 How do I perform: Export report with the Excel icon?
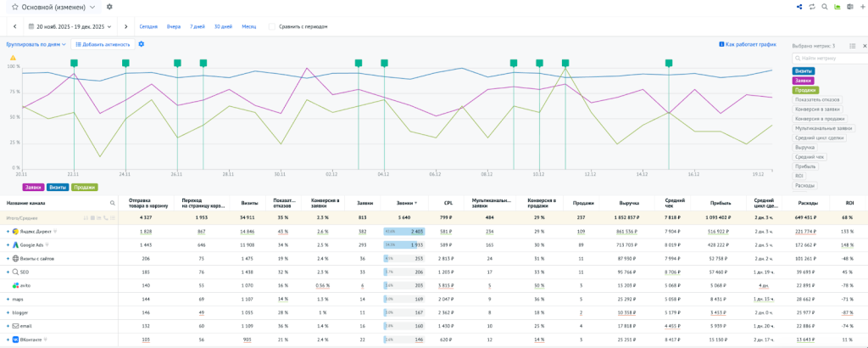click(849, 7)
